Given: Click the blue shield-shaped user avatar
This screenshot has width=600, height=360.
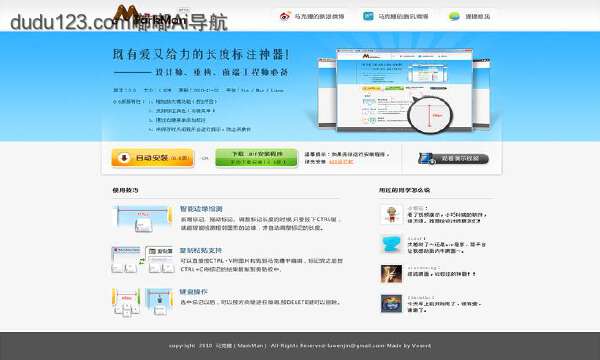Looking at the screenshot, I should point(391,244).
